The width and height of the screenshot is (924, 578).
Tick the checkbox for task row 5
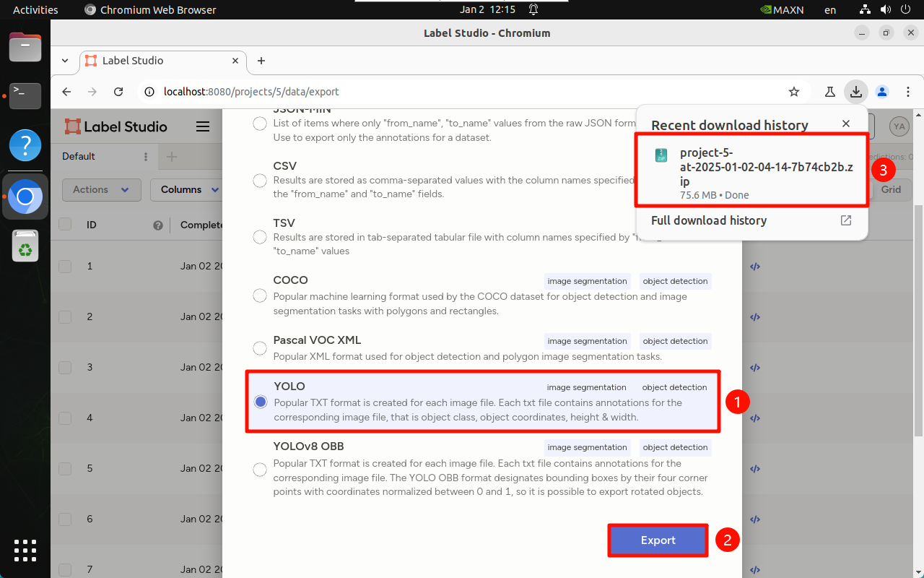point(65,468)
